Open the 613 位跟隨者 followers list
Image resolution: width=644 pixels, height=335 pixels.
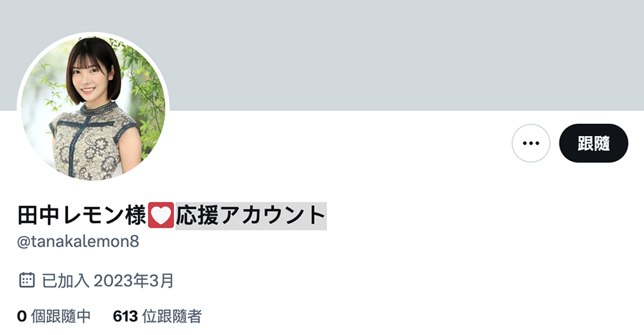coord(157,316)
